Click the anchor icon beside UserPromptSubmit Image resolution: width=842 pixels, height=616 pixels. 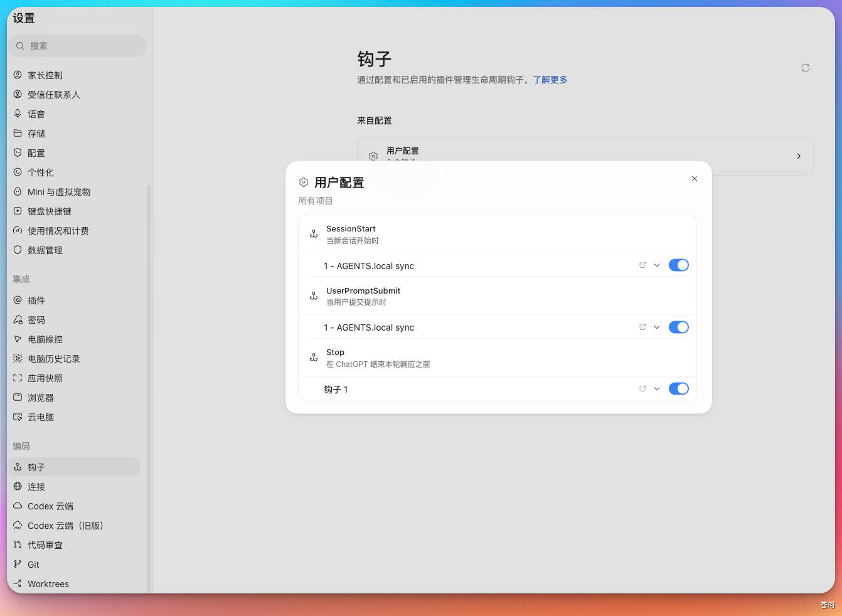coord(314,296)
